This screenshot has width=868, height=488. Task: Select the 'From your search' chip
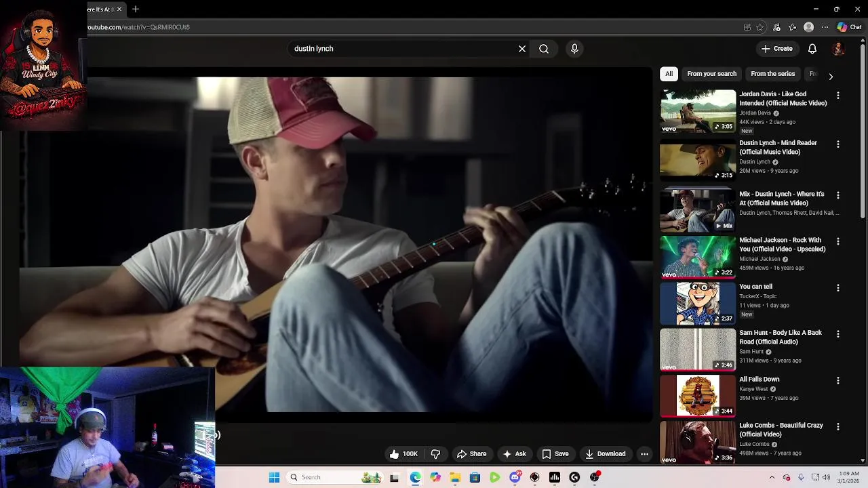[711, 74]
